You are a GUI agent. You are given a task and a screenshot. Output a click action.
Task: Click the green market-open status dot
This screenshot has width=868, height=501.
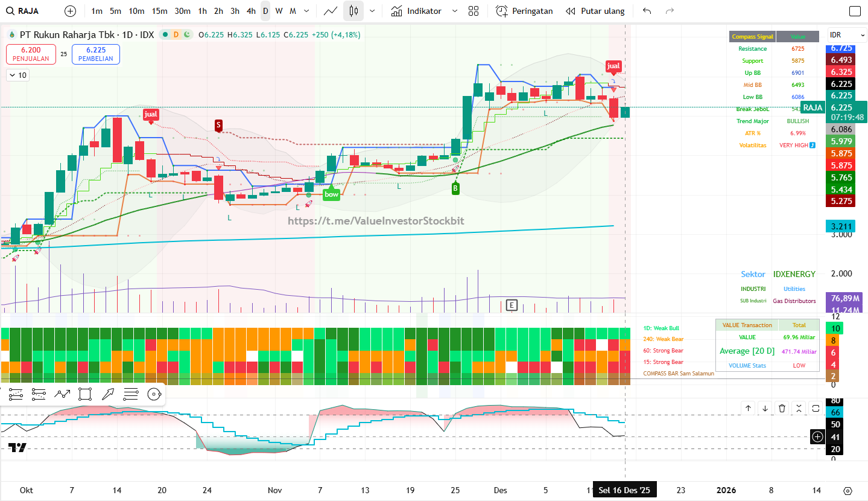coord(165,35)
